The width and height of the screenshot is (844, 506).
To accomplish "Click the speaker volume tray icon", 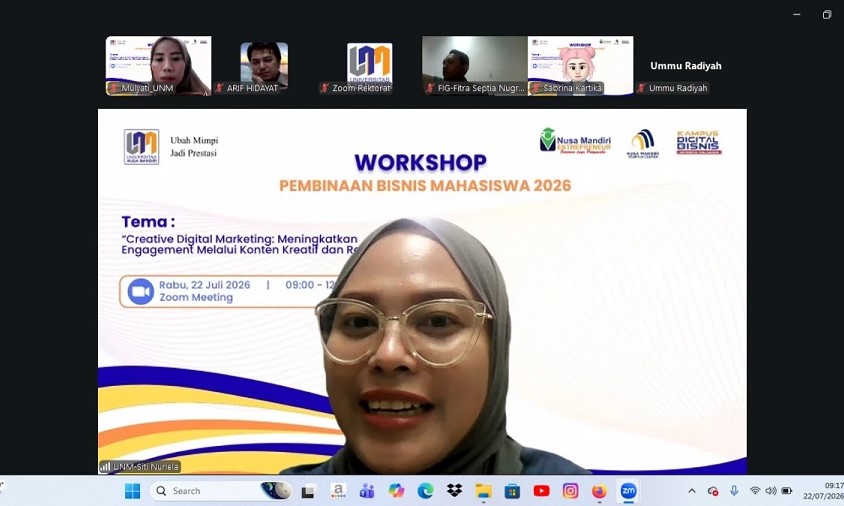I will click(771, 491).
